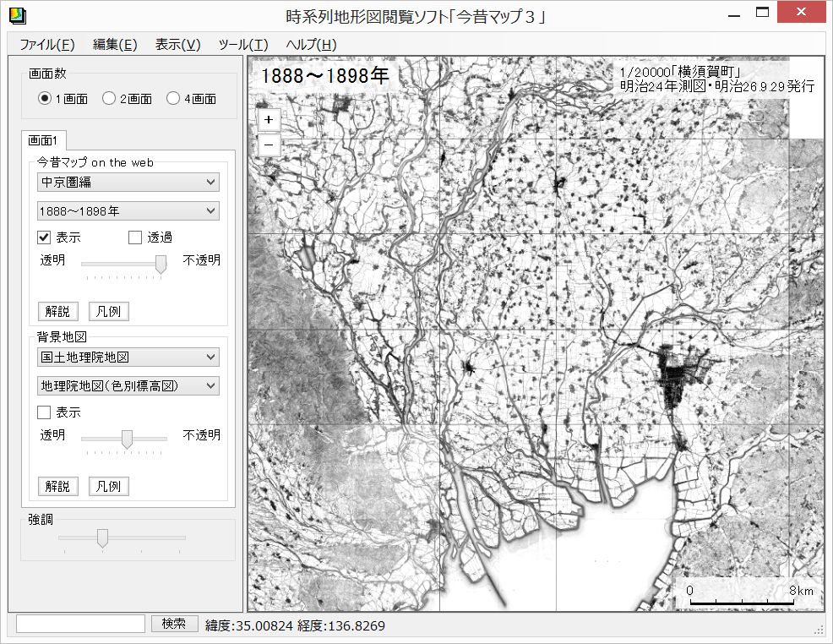Minimize the 今昔マップ3 window
Screen dimensions: 833x644
734,14
